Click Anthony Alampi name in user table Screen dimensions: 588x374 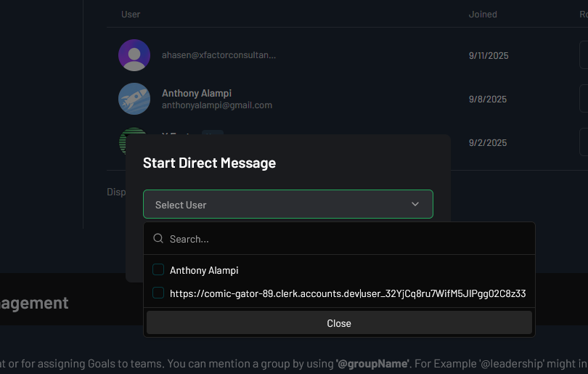point(197,93)
